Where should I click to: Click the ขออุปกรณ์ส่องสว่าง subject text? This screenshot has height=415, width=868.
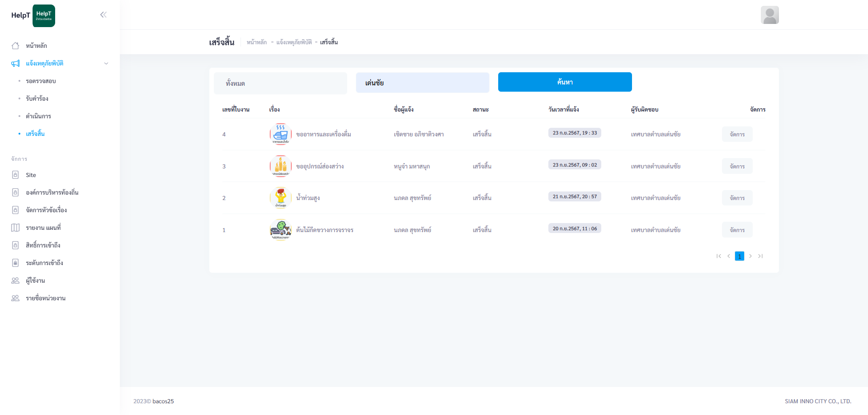pyautogui.click(x=320, y=166)
